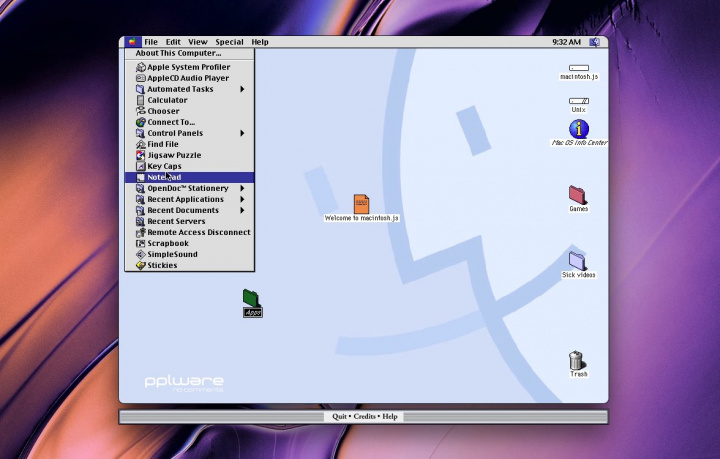
Task: Choose Calculator from the Apple menu
Action: coord(167,100)
